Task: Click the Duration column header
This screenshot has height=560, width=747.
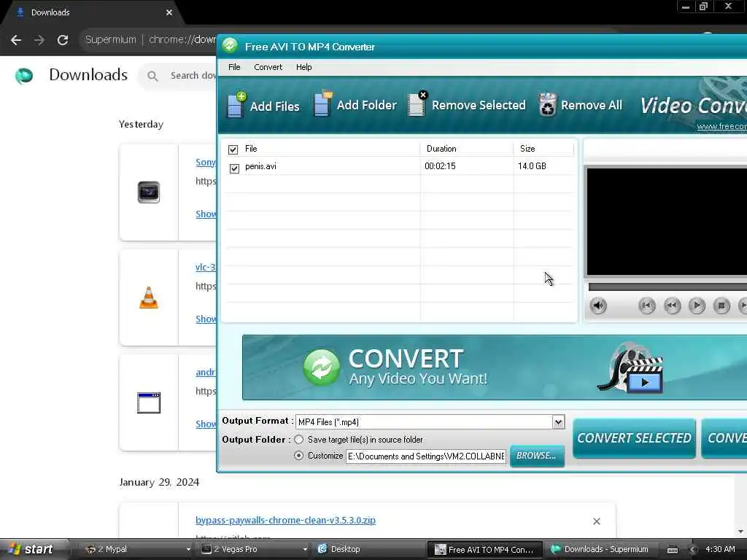Action: 466,149
